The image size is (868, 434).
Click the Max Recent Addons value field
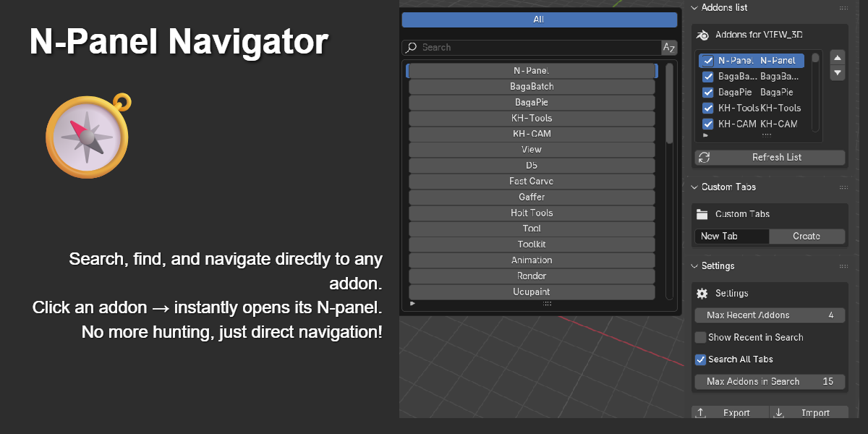click(x=770, y=315)
